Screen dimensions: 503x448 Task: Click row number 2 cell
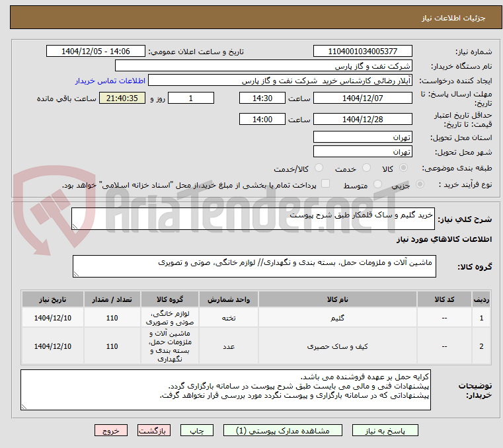click(481, 346)
